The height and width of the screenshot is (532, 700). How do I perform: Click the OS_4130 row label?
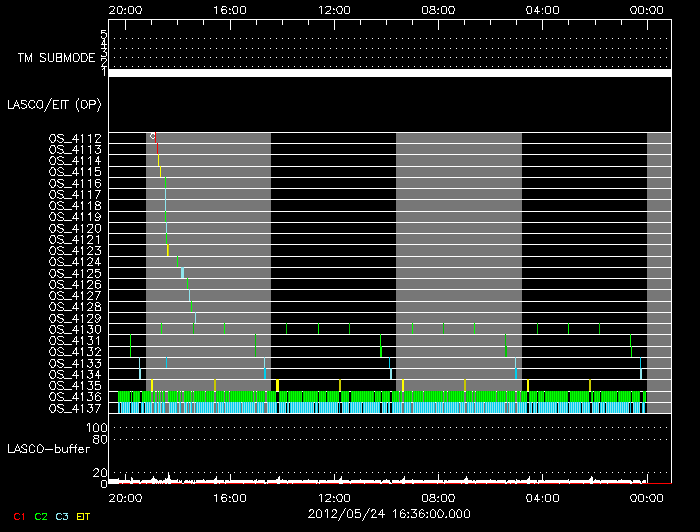[x=75, y=329]
